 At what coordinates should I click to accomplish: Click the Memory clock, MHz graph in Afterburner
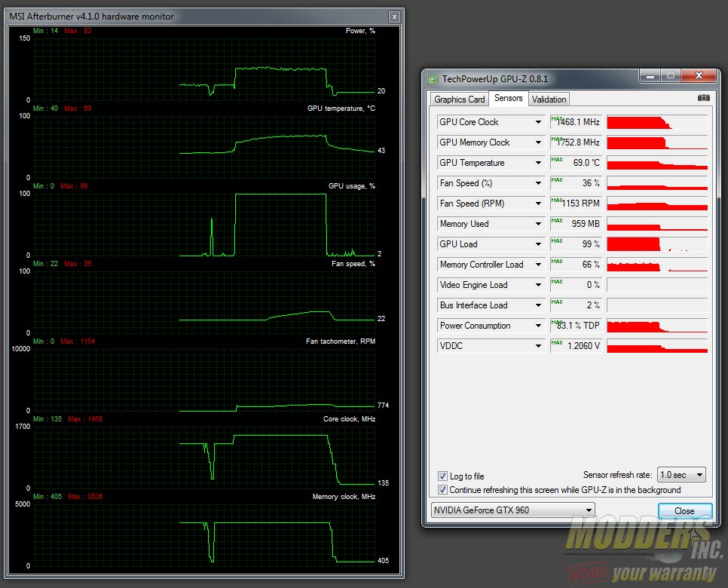[x=204, y=534]
